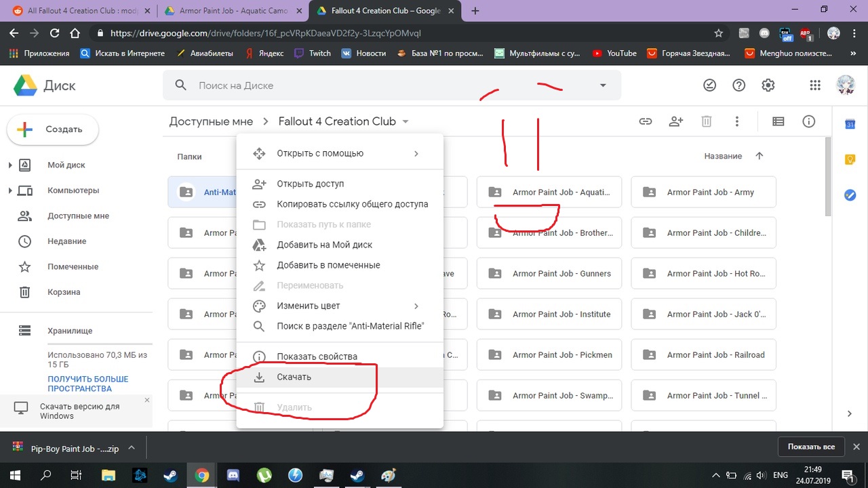This screenshot has width=868, height=488.
Task: Click the get shareable link icon in toolbar
Action: (x=646, y=121)
